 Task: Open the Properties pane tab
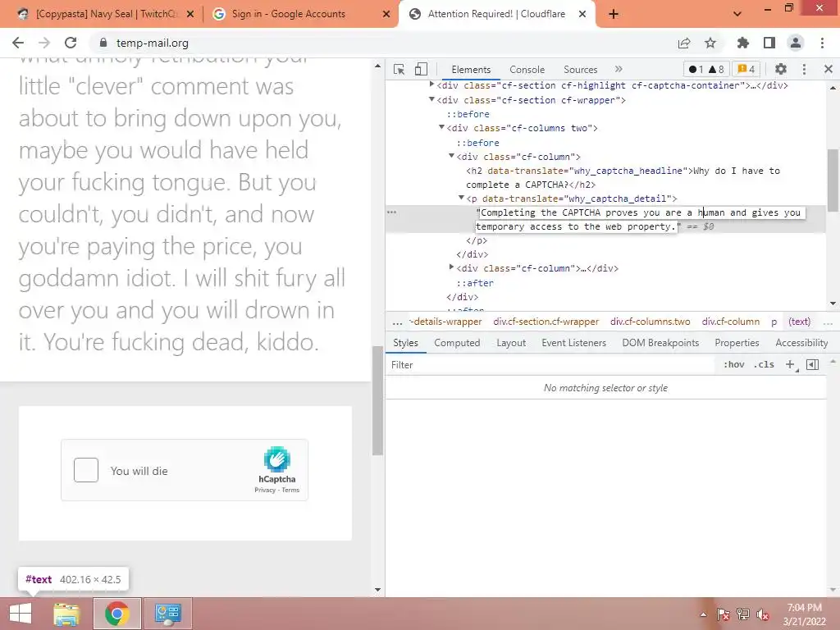click(737, 343)
